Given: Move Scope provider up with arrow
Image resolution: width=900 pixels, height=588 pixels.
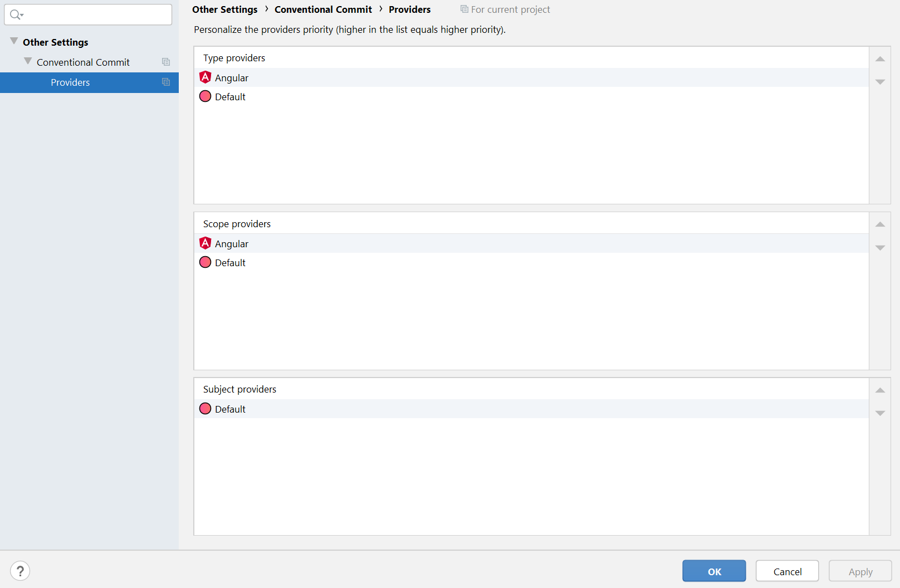Looking at the screenshot, I should tap(880, 224).
